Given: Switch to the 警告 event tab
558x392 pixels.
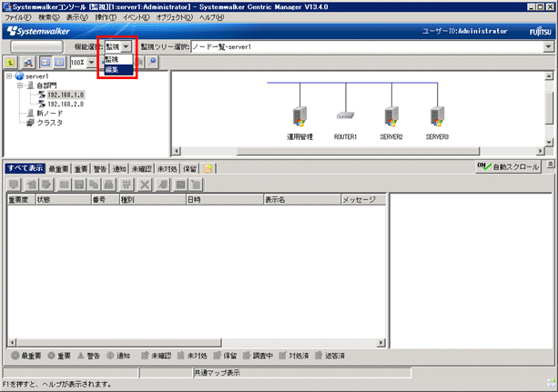Looking at the screenshot, I should click(x=100, y=169).
